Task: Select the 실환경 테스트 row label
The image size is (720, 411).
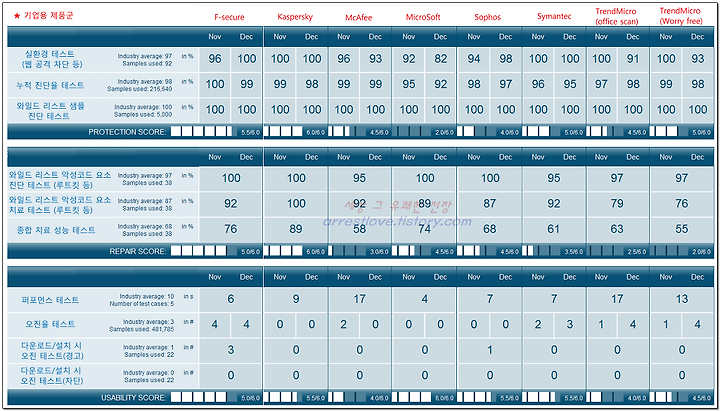Action: (52, 59)
